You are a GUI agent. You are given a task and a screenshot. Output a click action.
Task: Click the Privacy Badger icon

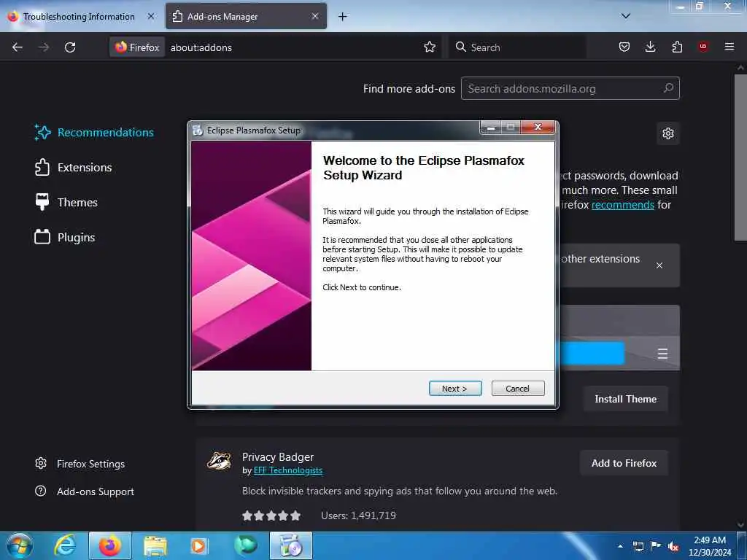point(219,461)
